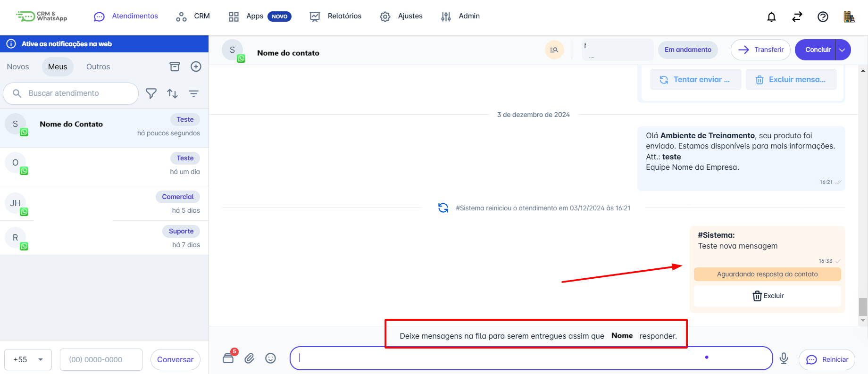Screen dimensions: 868x374
Task: Click the swap arrows icon in header
Action: 797,17
